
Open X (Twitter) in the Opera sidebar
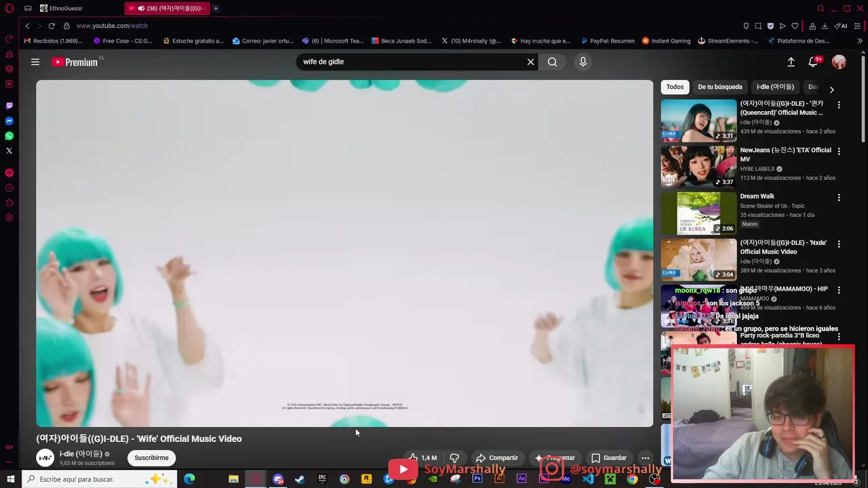tap(9, 150)
